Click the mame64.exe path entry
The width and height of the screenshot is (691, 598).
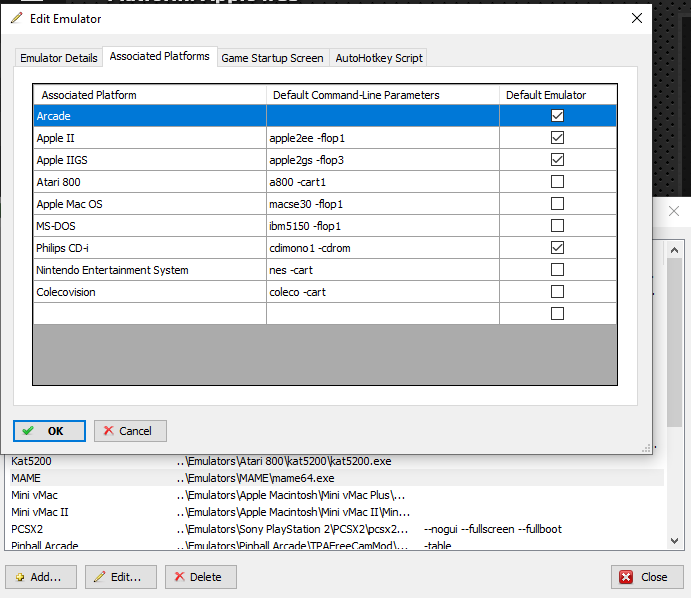click(x=256, y=478)
